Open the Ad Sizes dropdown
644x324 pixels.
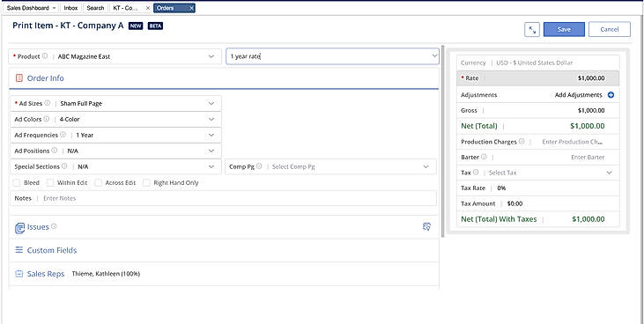tap(115, 104)
